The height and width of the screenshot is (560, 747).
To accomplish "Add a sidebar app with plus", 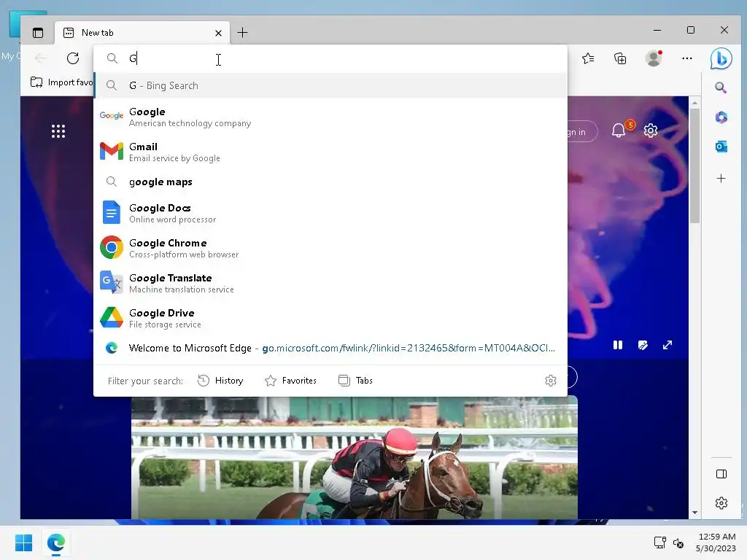I will pos(721,179).
